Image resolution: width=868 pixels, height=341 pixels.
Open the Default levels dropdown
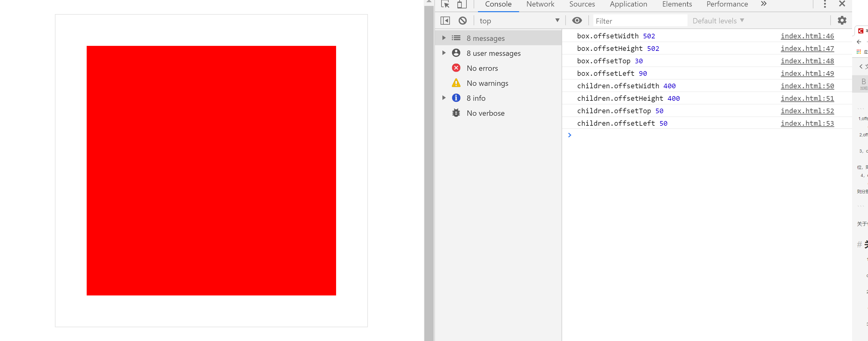718,21
